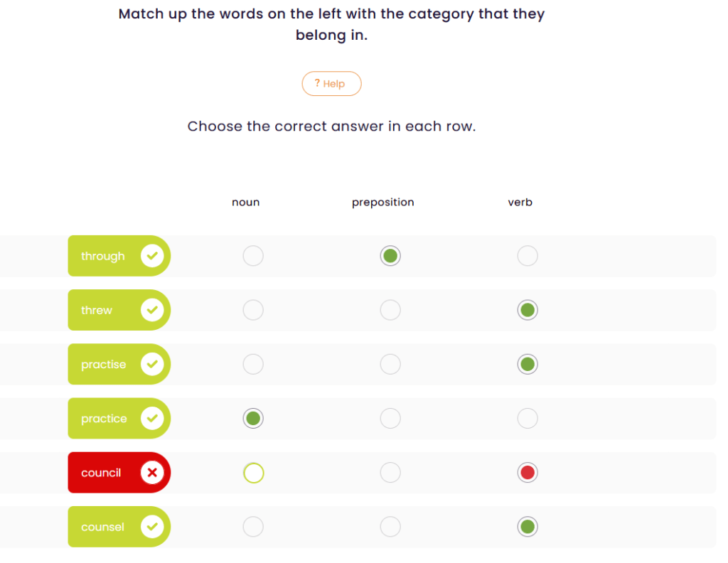The height and width of the screenshot is (563, 728).
Task: Click the 'council' word label
Action: click(101, 473)
